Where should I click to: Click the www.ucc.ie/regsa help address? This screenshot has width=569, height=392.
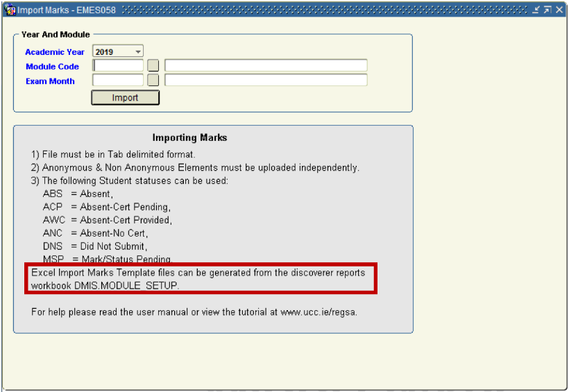[319, 312]
